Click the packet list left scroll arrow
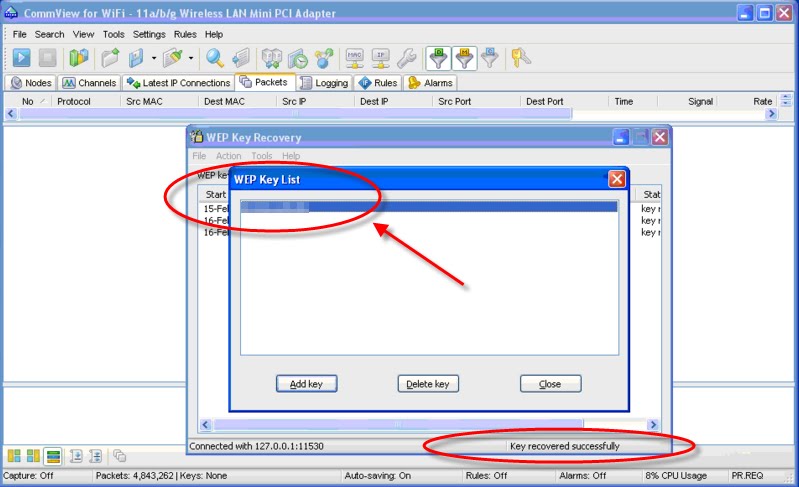 pos(11,114)
